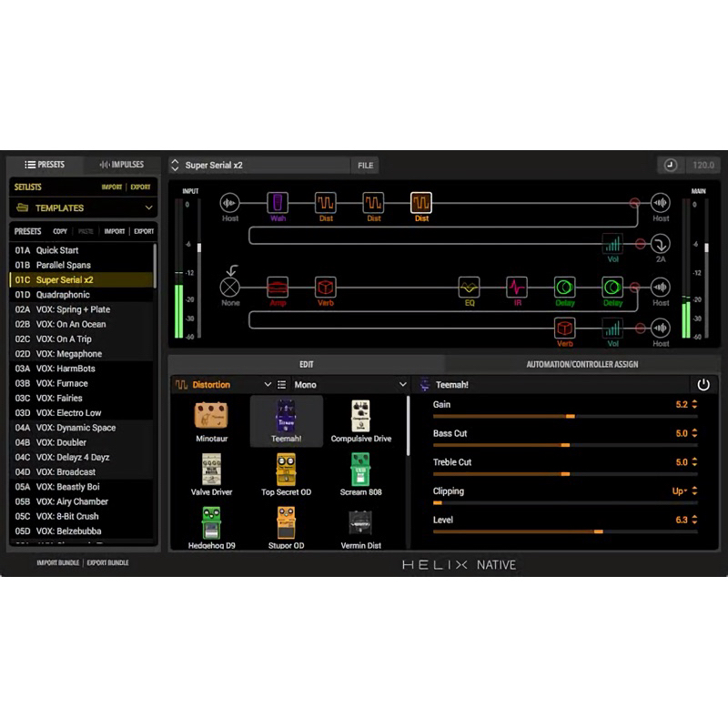Viewport: 728px width, 728px height.
Task: Select the Verb block on lower path 2B
Action: tap(564, 329)
